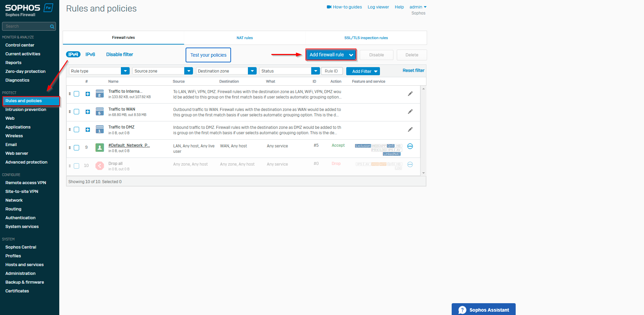Switch to Firewall rules tab
The height and width of the screenshot is (315, 644).
(x=123, y=37)
